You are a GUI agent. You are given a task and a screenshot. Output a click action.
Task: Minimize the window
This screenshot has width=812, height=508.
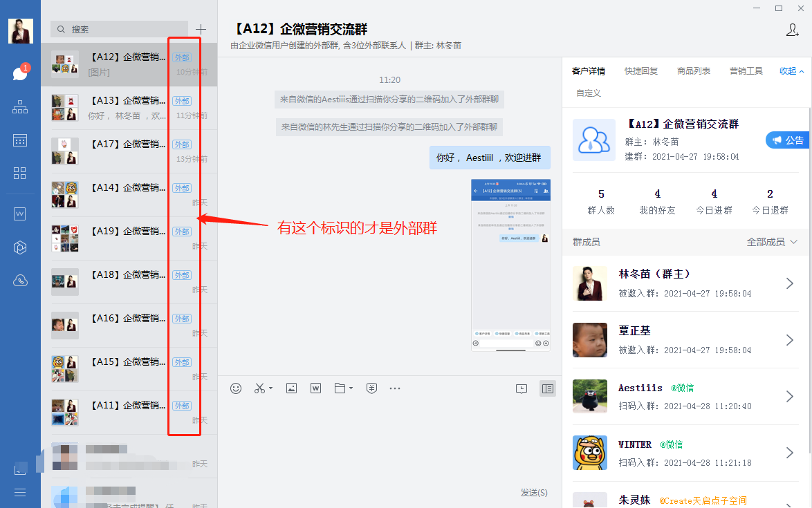pyautogui.click(x=757, y=8)
